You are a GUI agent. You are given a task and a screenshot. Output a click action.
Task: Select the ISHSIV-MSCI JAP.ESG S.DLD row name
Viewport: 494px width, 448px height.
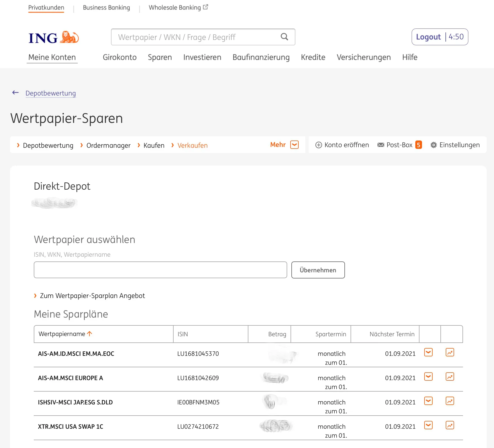click(x=75, y=402)
